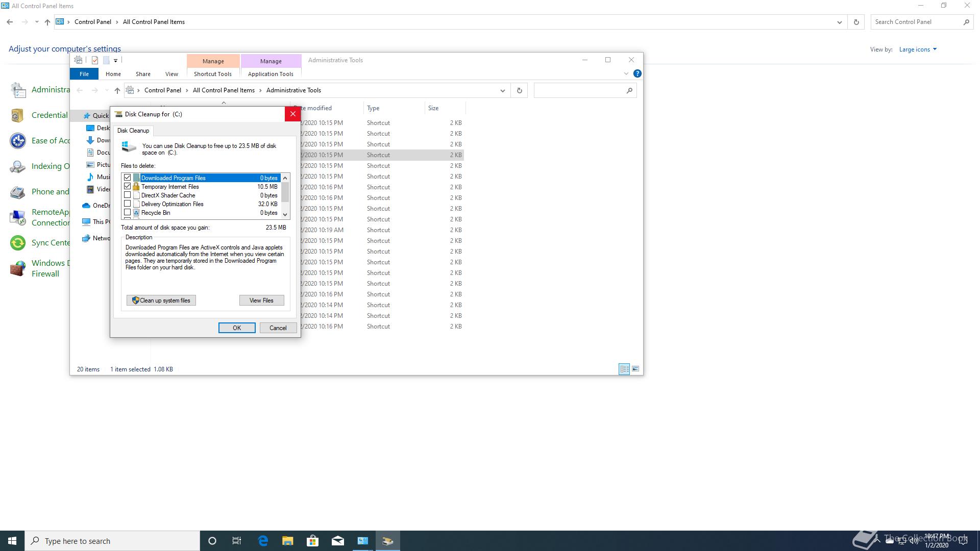Select This PC in navigation pane
This screenshot has width=980, height=551.
click(96, 222)
